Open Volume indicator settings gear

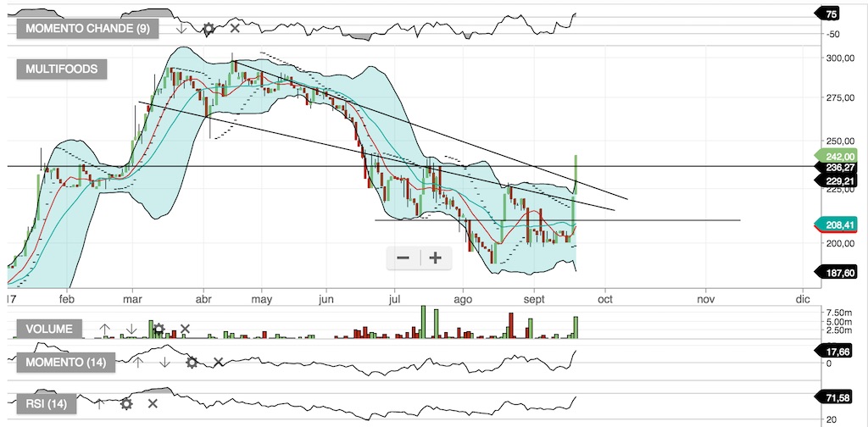click(x=159, y=329)
